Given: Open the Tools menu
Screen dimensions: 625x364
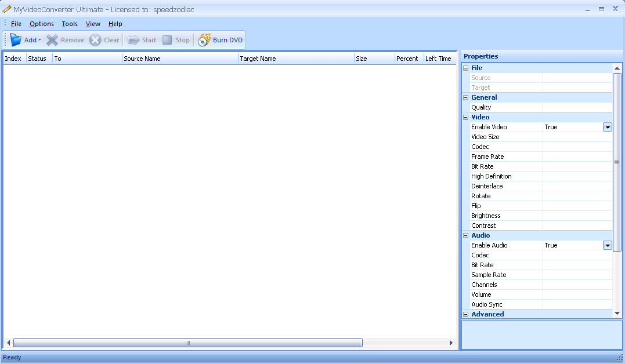Looking at the screenshot, I should (70, 24).
